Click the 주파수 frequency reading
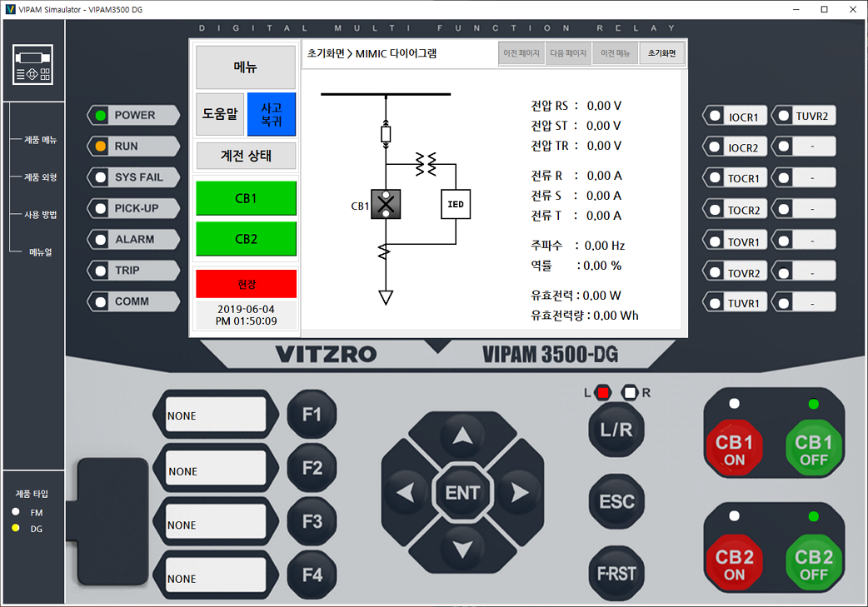 (577, 245)
